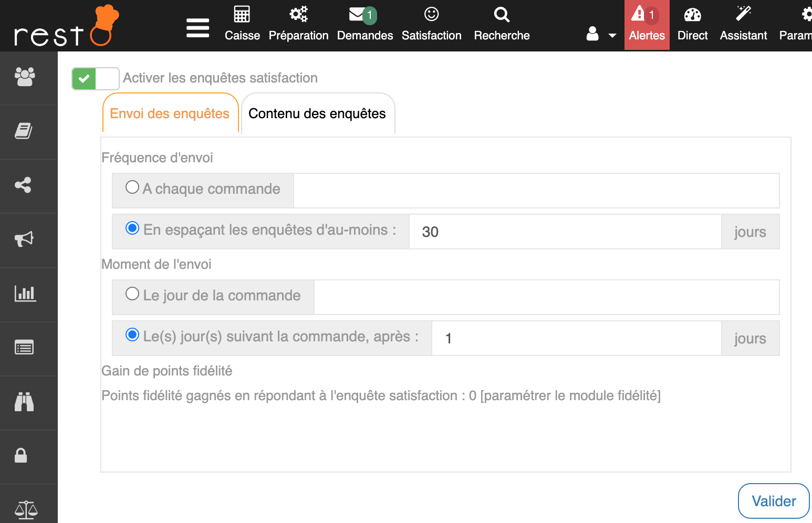This screenshot has height=523, width=812.
Task: Click the Satisfaction smiley icon
Action: [x=431, y=15]
